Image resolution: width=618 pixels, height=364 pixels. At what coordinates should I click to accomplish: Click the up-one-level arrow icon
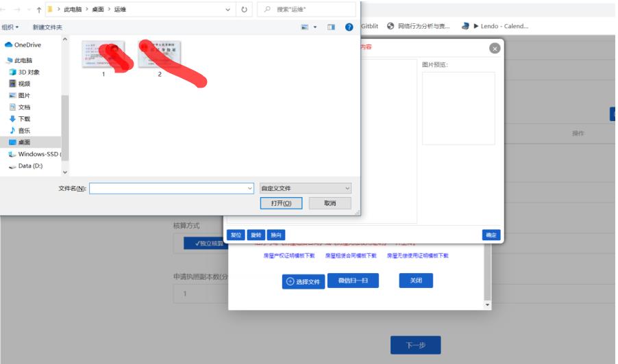click(38, 10)
